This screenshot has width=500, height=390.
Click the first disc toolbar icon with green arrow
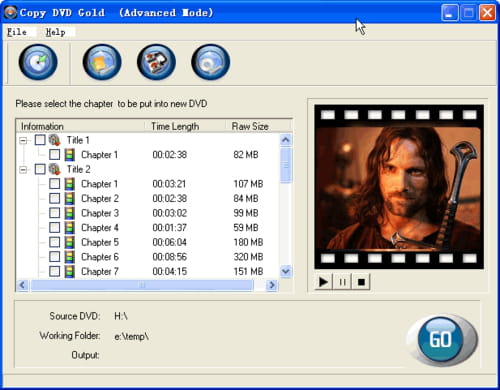coord(38,62)
